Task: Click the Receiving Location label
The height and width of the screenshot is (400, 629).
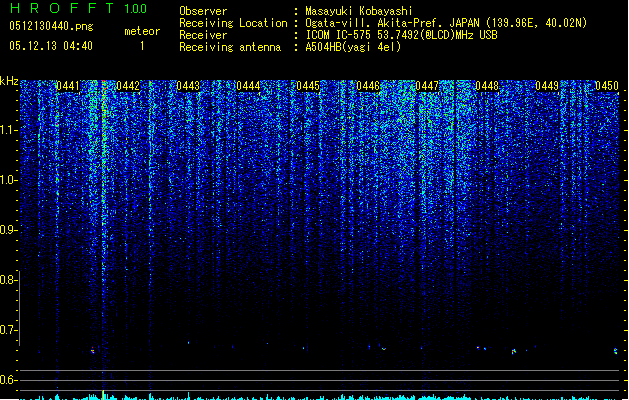Action: tap(233, 23)
